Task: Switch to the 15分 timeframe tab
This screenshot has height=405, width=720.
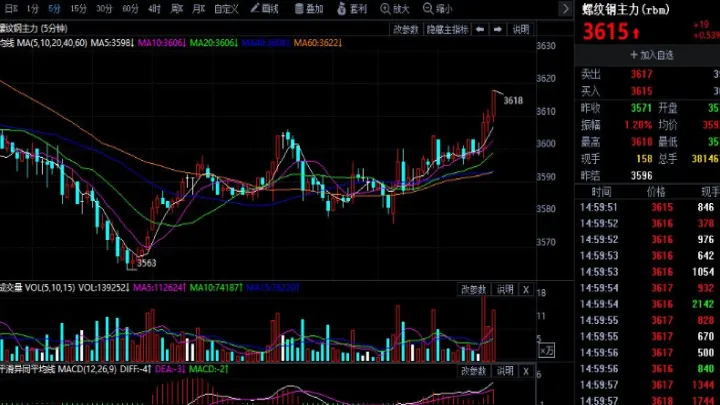Action: 78,8
